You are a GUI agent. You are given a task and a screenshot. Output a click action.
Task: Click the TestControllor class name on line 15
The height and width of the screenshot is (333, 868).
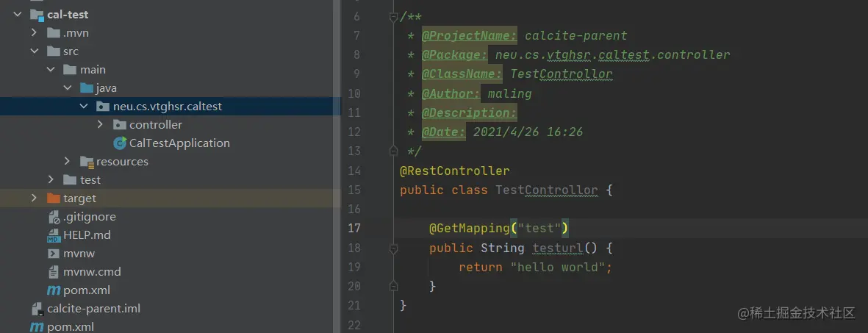click(546, 190)
